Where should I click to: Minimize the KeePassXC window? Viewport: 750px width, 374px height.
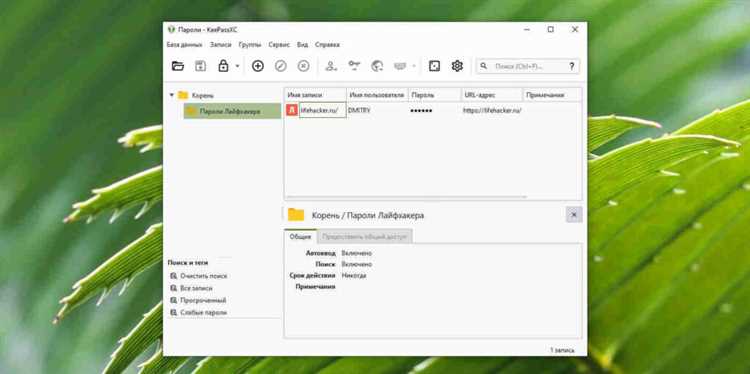coord(527,30)
